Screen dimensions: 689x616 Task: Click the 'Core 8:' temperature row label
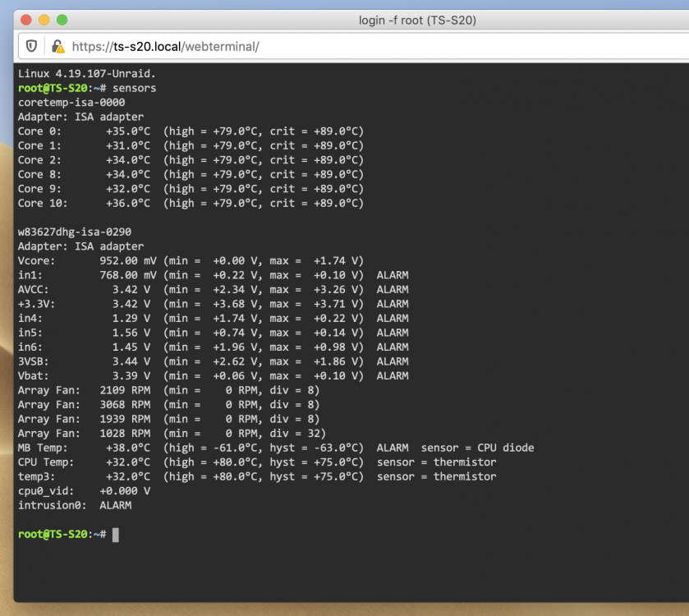[x=39, y=174]
